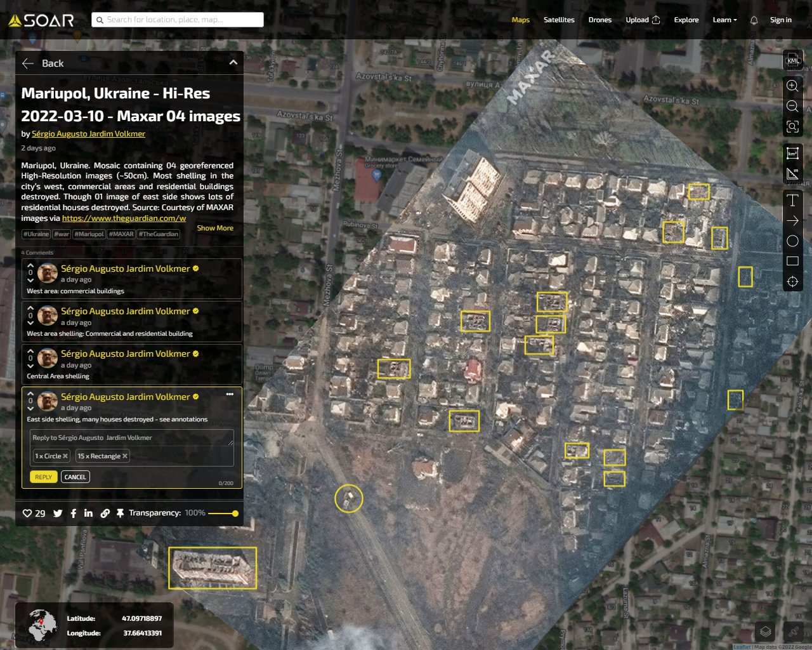Zoom out of the map
Screen dimensions: 812x650
792,106
